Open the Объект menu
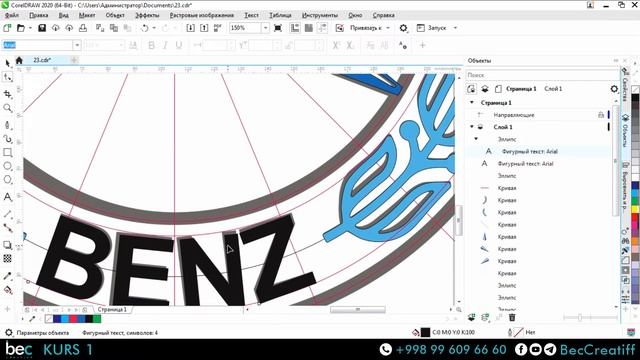Screen dimensions: 640x360 tap(115, 15)
